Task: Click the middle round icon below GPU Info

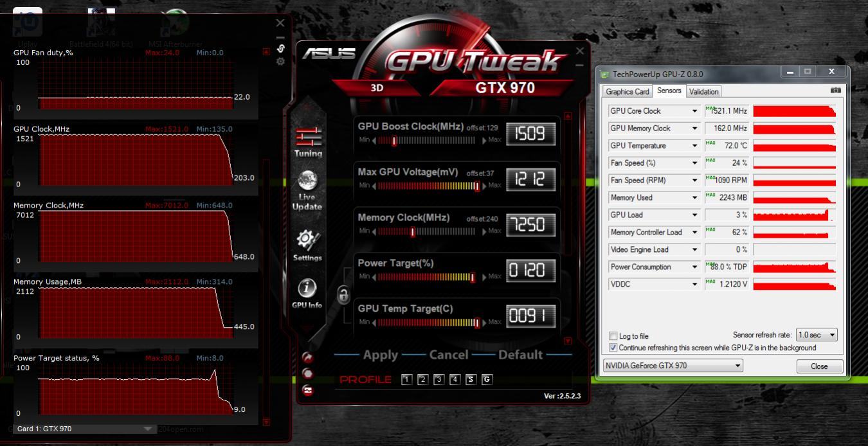Action: pos(307,374)
